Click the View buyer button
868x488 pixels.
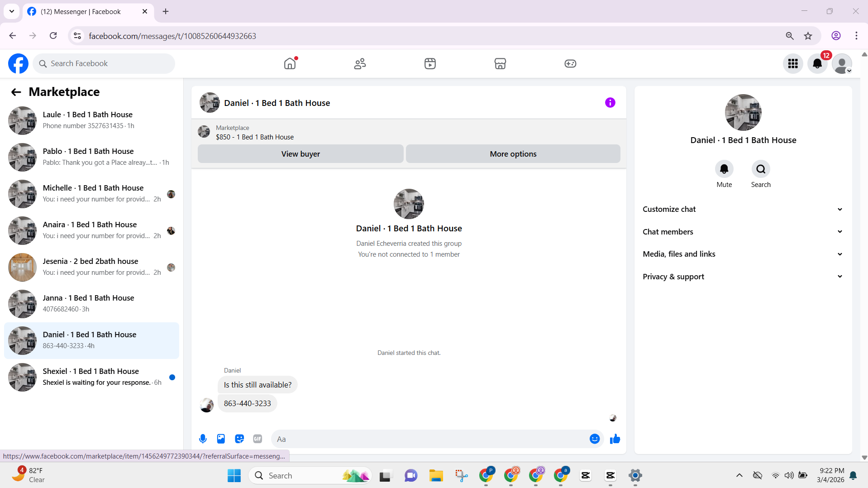(300, 154)
